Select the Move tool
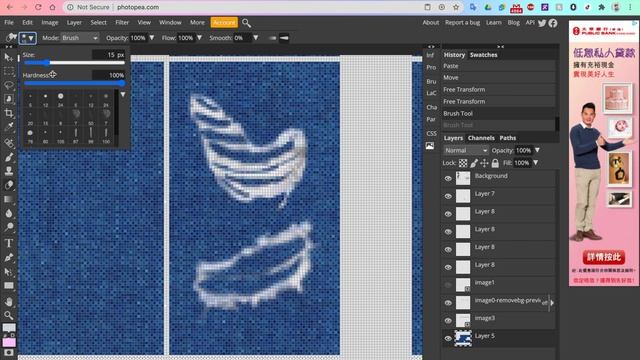 point(9,58)
